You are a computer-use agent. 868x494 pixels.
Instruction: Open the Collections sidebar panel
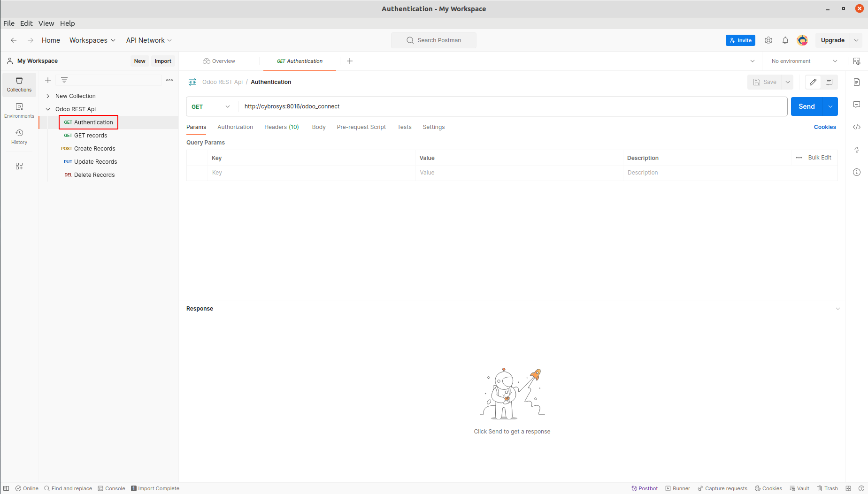coord(19,84)
